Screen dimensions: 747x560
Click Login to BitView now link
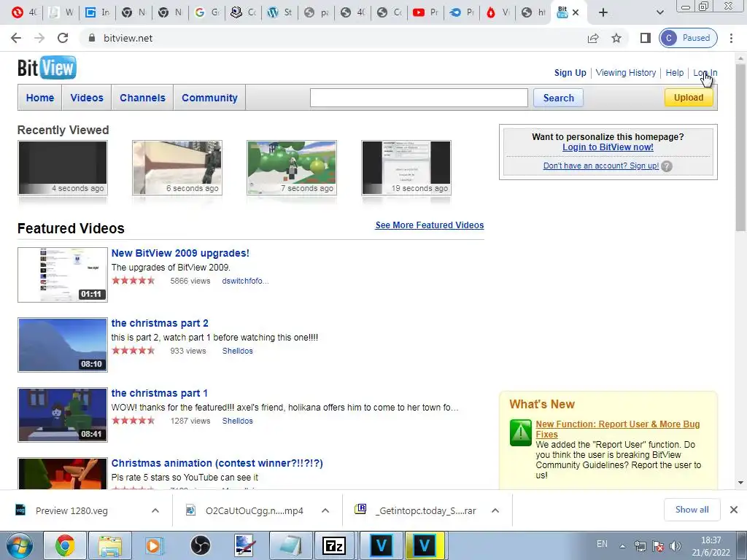click(608, 147)
